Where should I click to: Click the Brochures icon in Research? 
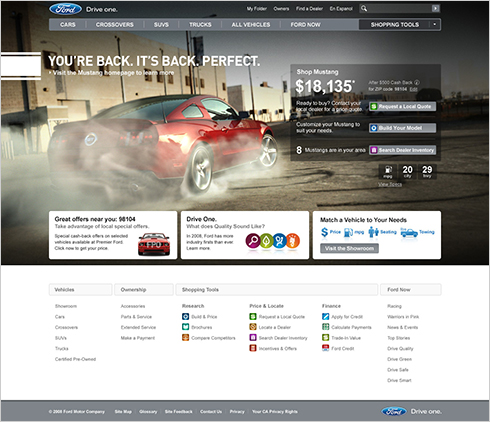click(185, 327)
